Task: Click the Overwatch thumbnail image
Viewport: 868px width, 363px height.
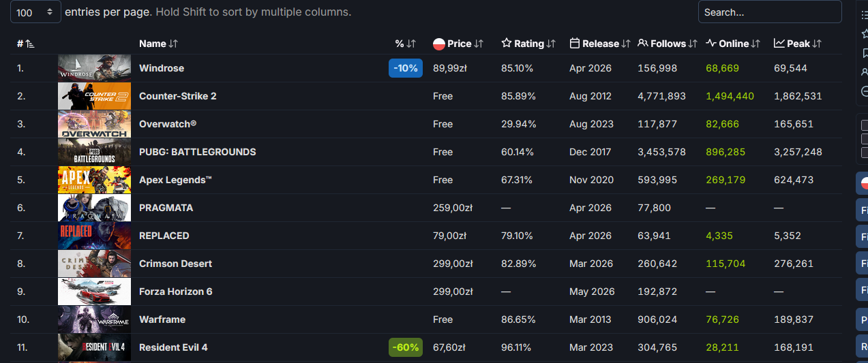Action: (94, 124)
